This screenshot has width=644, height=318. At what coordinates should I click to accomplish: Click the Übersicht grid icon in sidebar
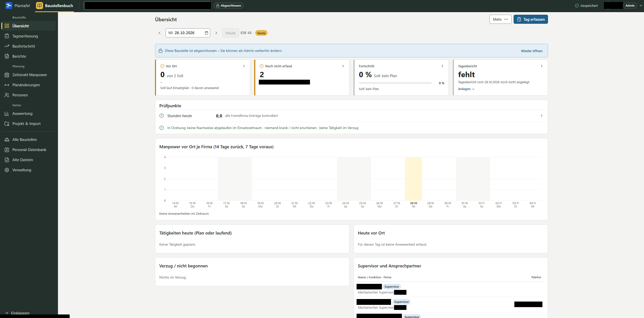[x=7, y=26]
